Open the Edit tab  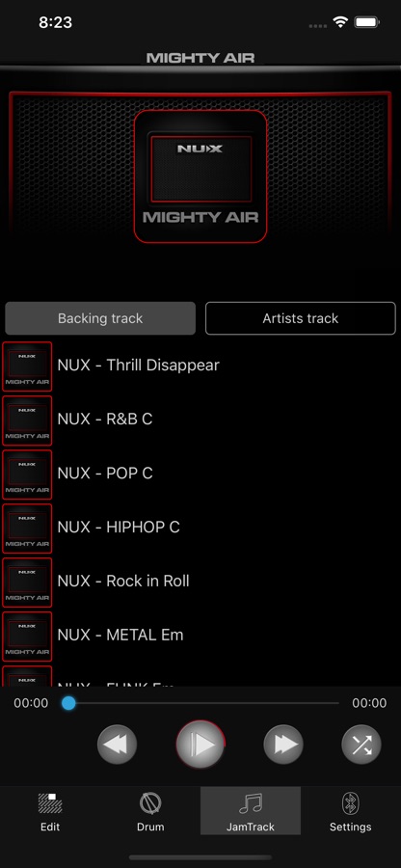(x=50, y=811)
